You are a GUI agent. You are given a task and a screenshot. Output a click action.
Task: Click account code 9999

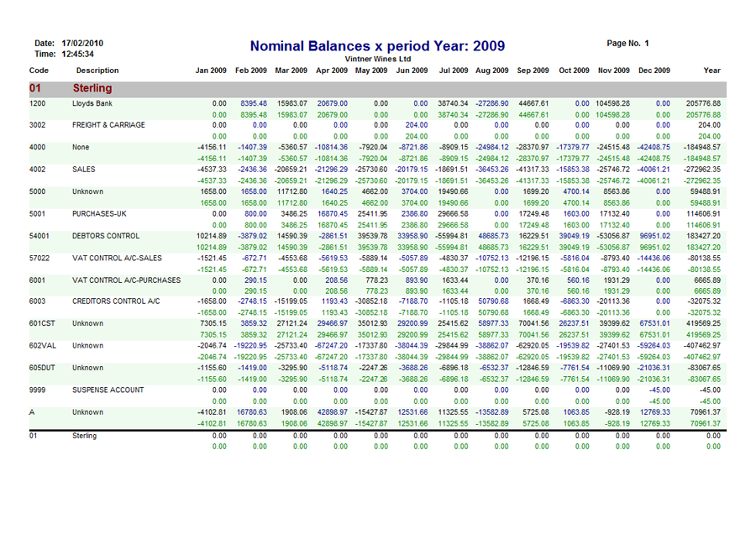point(37,390)
